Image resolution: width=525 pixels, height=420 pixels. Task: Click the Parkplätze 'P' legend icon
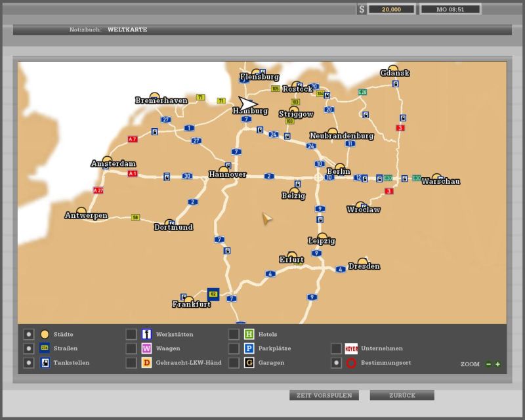(249, 348)
